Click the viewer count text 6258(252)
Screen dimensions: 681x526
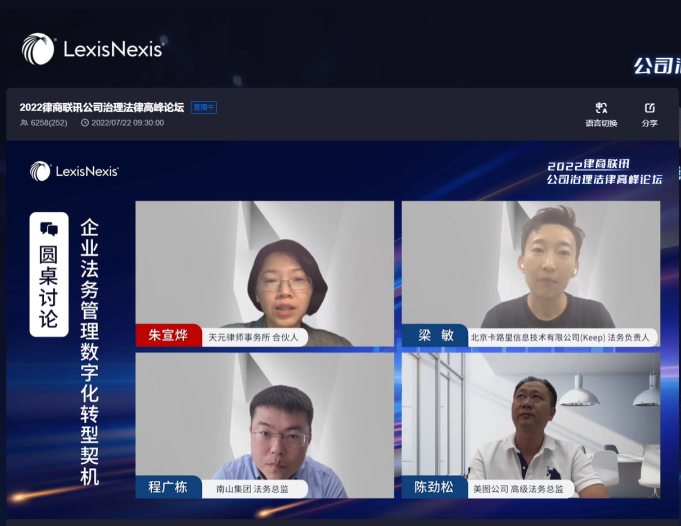tap(49, 123)
